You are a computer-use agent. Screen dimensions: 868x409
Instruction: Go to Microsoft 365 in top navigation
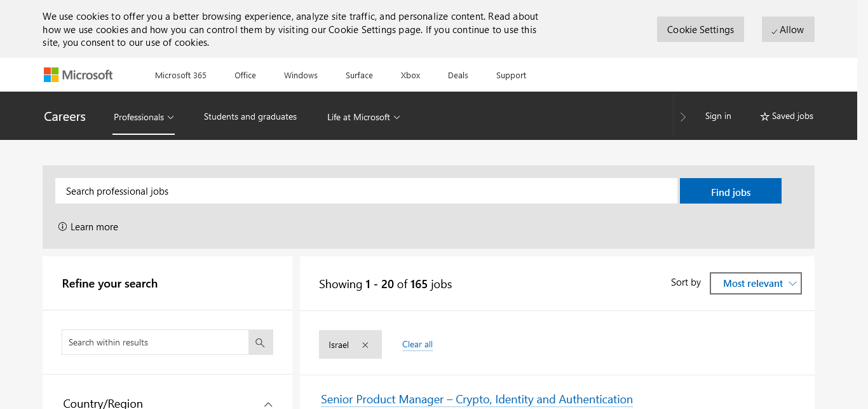(x=180, y=75)
